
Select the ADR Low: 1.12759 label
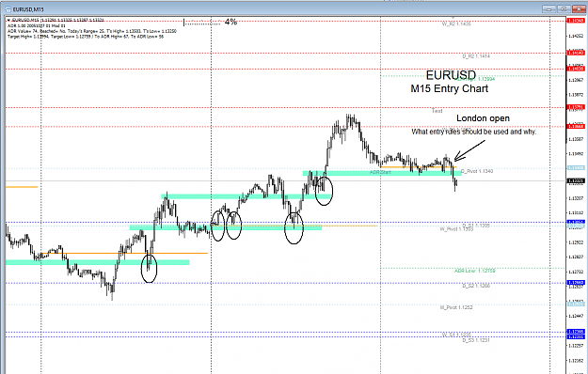point(475,271)
